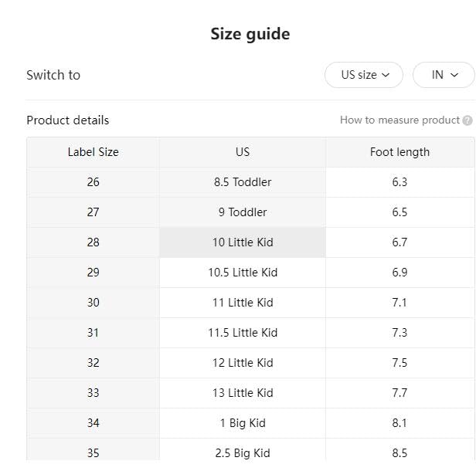Open the US size dropdown

point(363,75)
